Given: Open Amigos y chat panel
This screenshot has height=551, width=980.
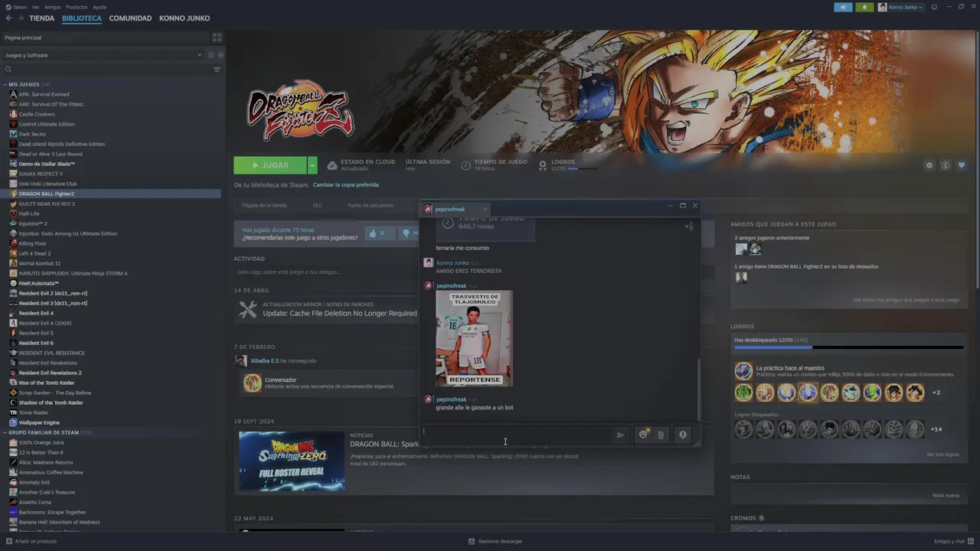Looking at the screenshot, I should click(x=953, y=541).
